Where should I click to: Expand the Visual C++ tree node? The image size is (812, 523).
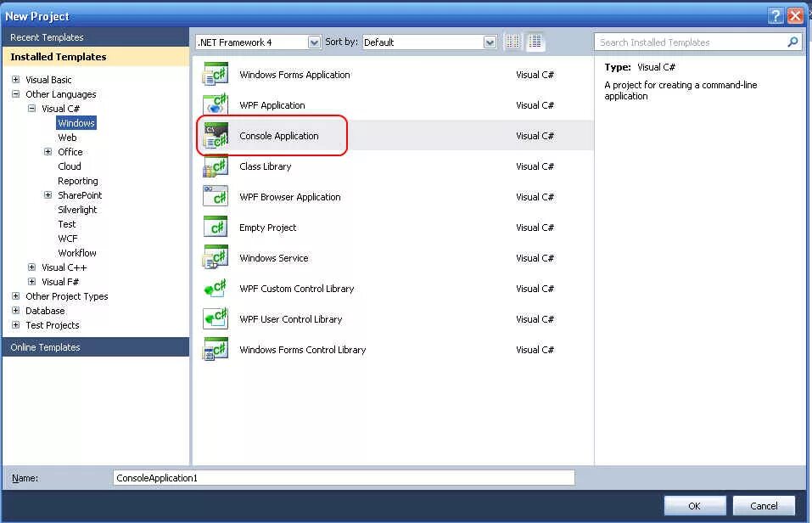pyautogui.click(x=30, y=267)
